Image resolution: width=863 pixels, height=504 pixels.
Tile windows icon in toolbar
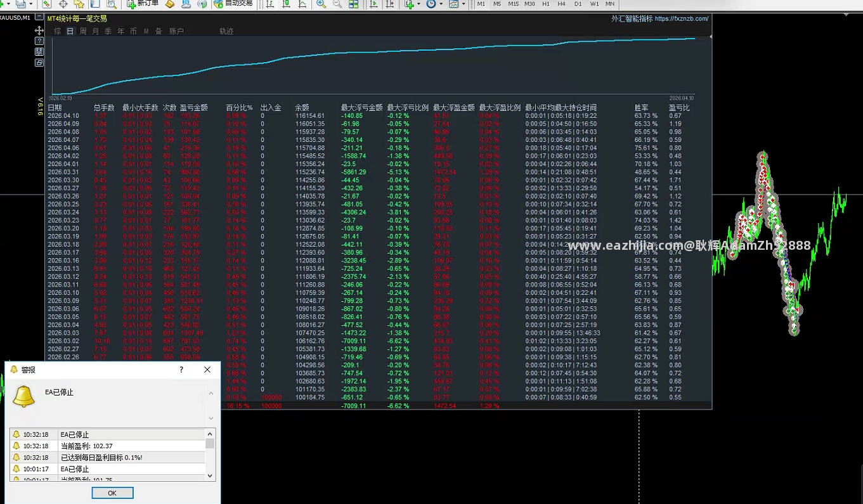(353, 4)
